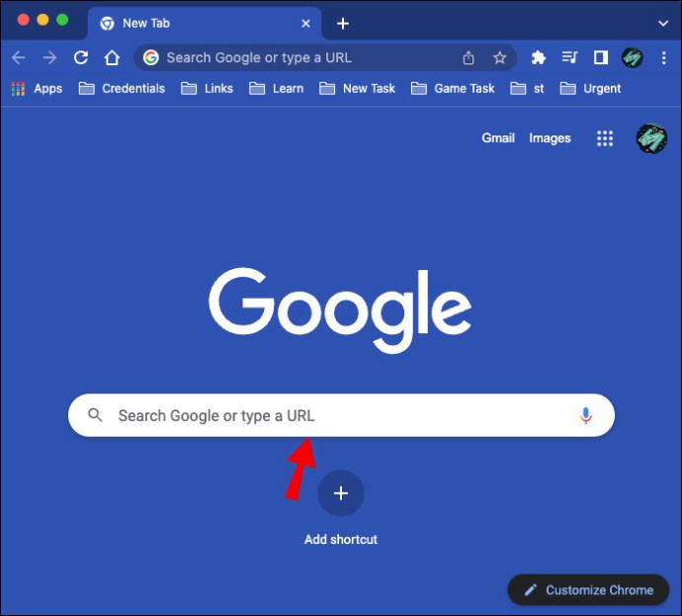Open a new tab with plus button
Viewport: 682px width, 616px height.
click(x=343, y=24)
